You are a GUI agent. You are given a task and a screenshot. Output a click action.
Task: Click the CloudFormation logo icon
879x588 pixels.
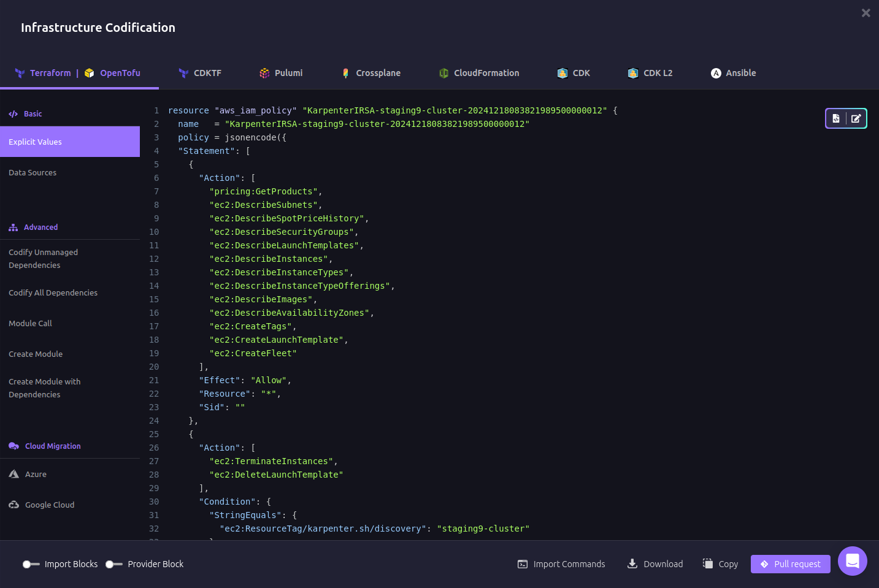(443, 73)
